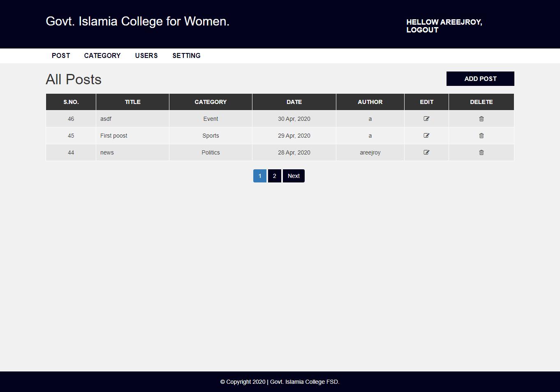
Task: Edit the 'First poost' post via pencil icon
Action: (426, 136)
